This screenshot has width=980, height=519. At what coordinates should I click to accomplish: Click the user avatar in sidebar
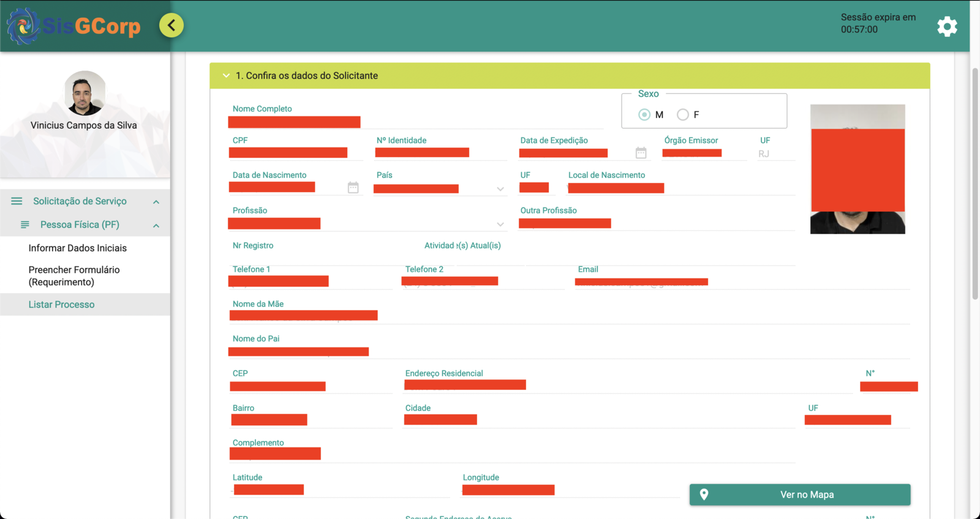click(85, 94)
